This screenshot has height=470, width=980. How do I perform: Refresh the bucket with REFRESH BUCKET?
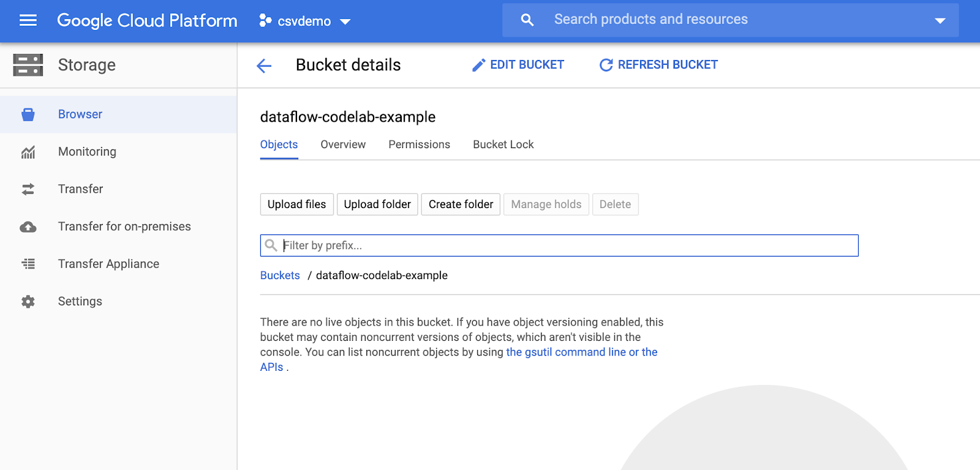click(658, 65)
